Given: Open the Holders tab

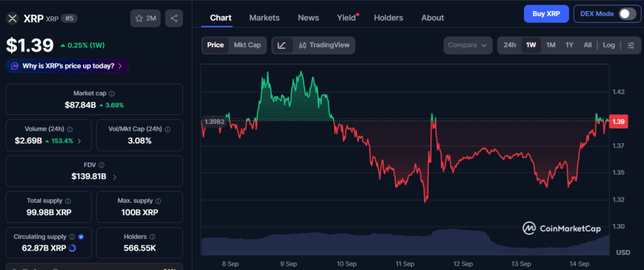Looking at the screenshot, I should 388,18.
